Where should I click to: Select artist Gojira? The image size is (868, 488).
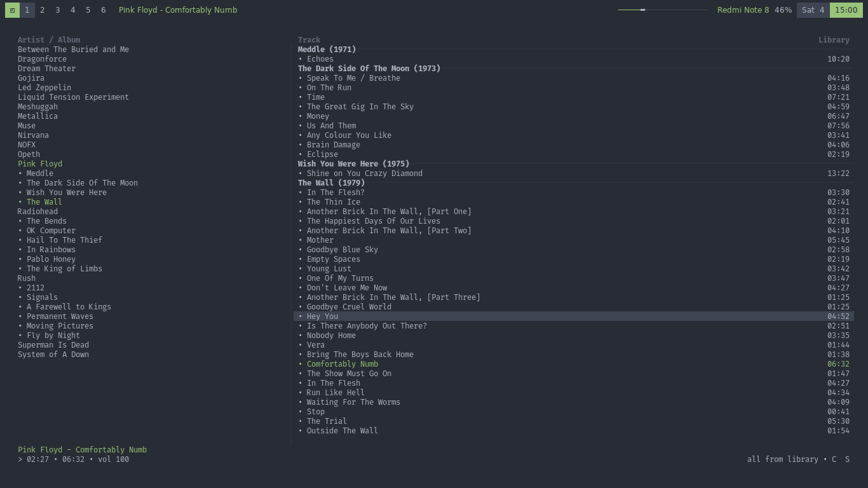pos(31,78)
